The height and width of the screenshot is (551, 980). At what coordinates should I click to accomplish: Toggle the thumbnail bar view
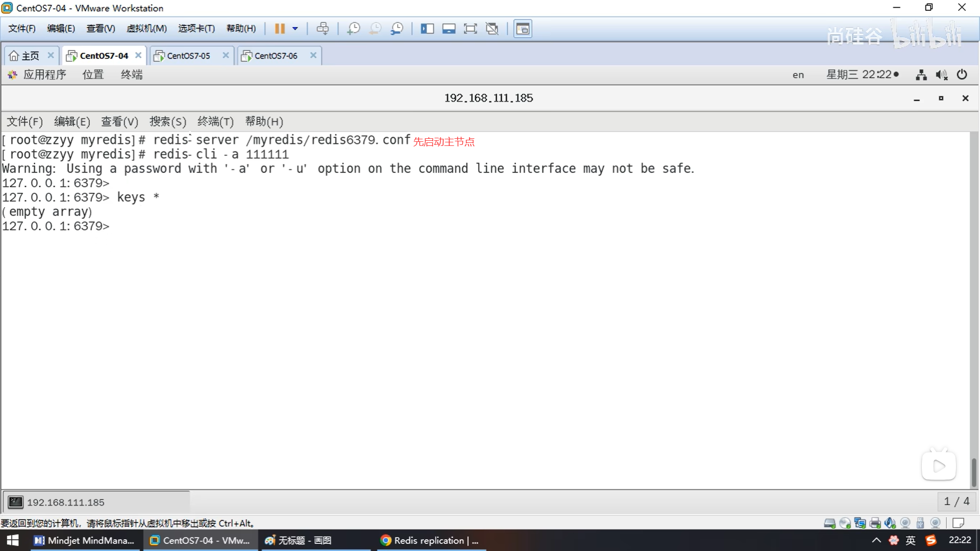coord(449,29)
